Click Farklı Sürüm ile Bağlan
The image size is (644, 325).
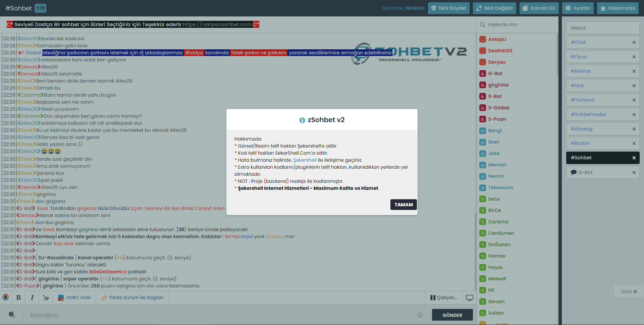[132, 297]
